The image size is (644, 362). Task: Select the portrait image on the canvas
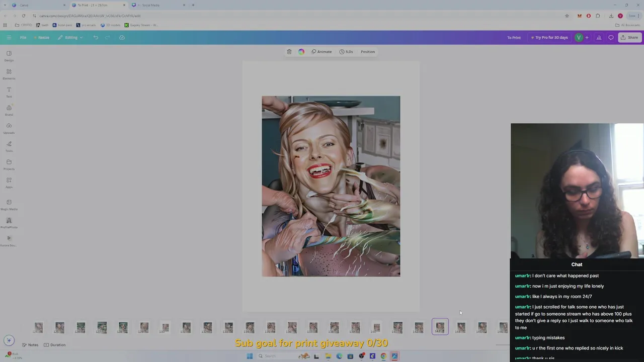point(331,186)
